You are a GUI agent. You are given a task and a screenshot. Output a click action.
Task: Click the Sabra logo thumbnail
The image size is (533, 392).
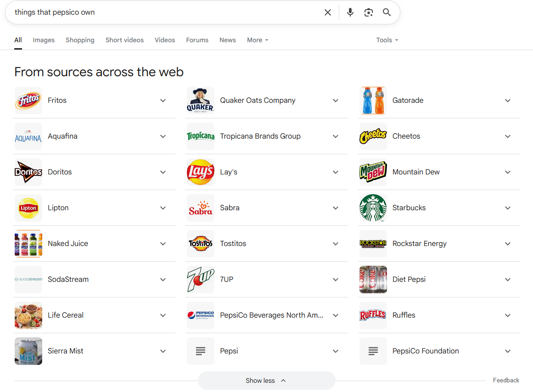click(x=201, y=208)
